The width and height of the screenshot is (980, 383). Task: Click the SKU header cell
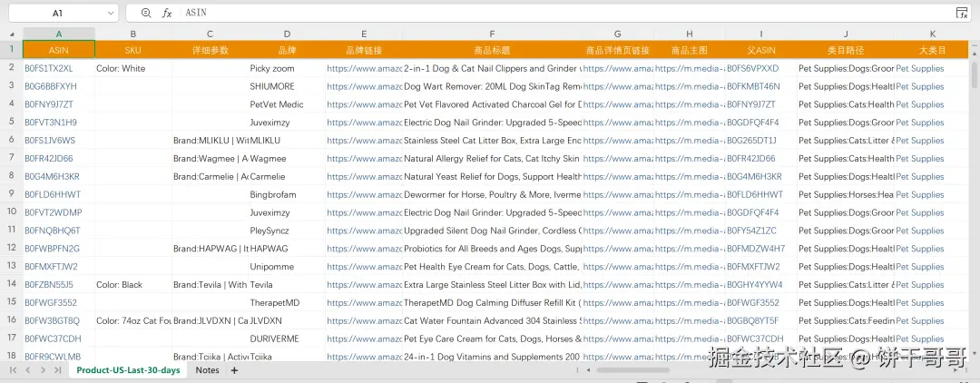133,50
